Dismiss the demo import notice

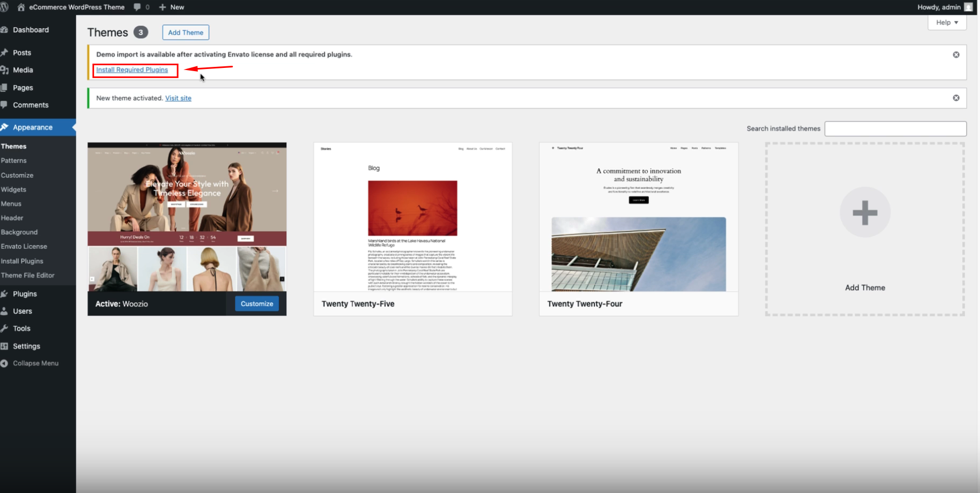pos(956,55)
